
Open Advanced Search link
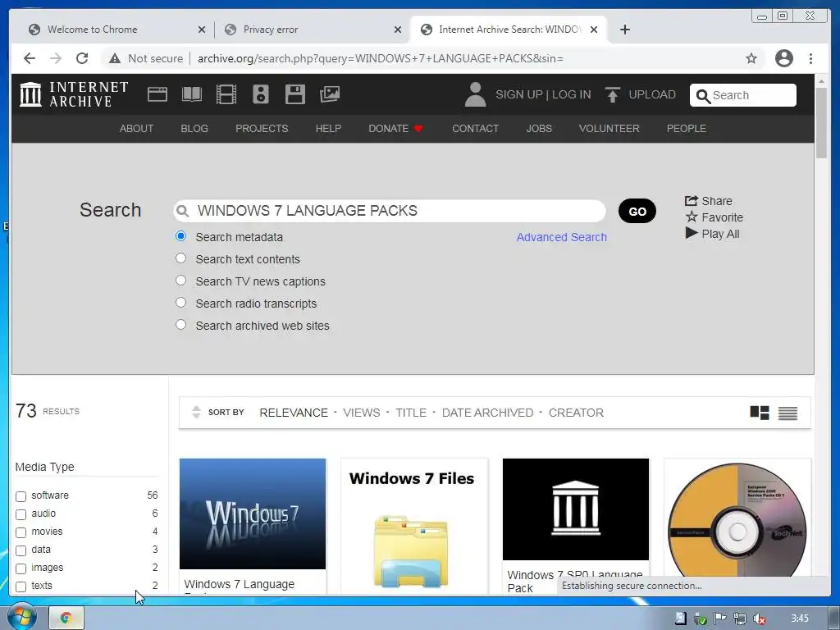[561, 237]
